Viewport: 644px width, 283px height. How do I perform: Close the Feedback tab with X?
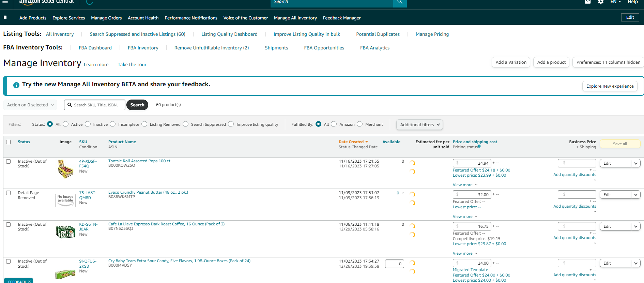tap(30, 281)
